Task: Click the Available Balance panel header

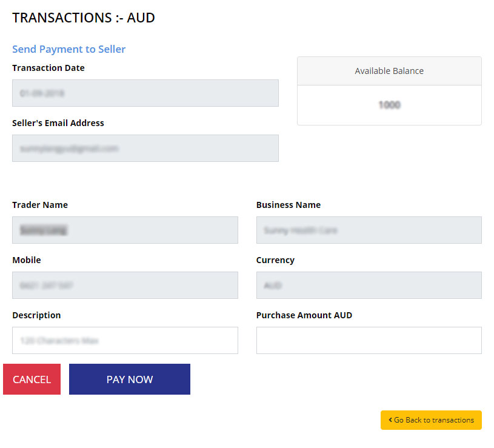Action: click(x=389, y=71)
